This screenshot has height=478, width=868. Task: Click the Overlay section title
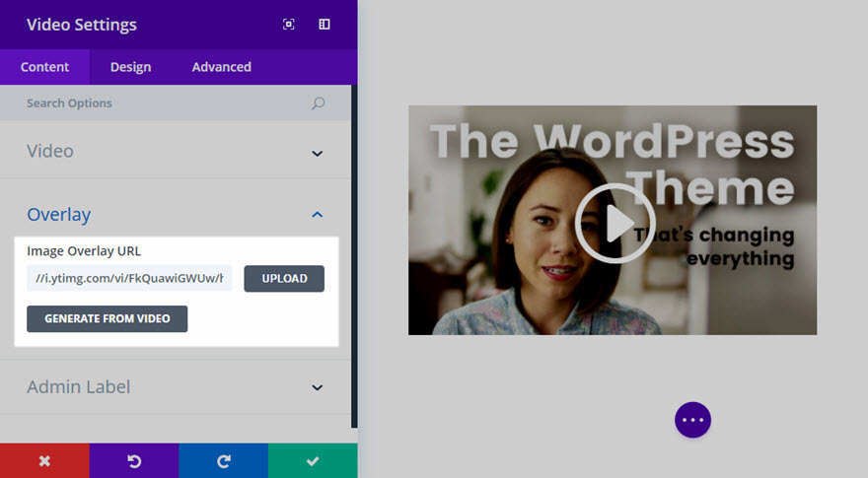pos(58,215)
